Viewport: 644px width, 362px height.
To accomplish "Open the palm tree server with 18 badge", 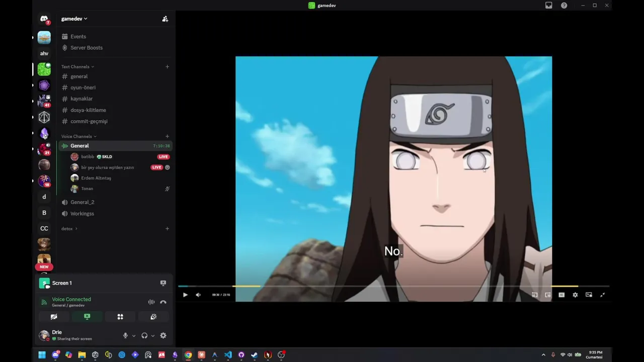I will [x=44, y=180].
